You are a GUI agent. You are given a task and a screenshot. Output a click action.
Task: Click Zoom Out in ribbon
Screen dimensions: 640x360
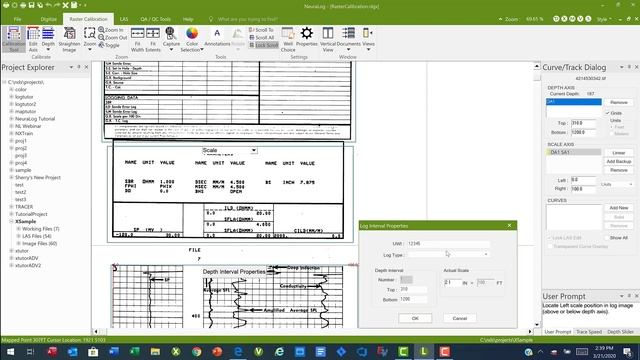pos(113,38)
